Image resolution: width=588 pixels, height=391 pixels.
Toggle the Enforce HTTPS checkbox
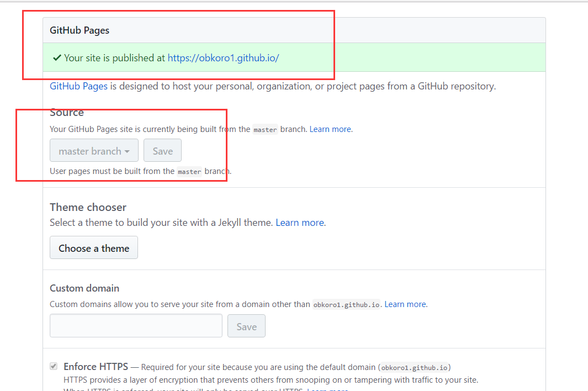[54, 366]
